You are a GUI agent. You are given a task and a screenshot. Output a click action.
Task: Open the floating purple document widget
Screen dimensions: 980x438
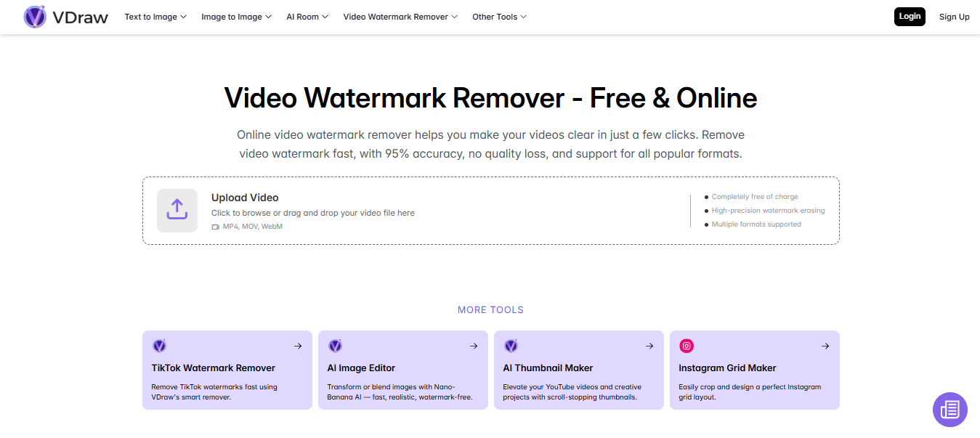pyautogui.click(x=949, y=410)
